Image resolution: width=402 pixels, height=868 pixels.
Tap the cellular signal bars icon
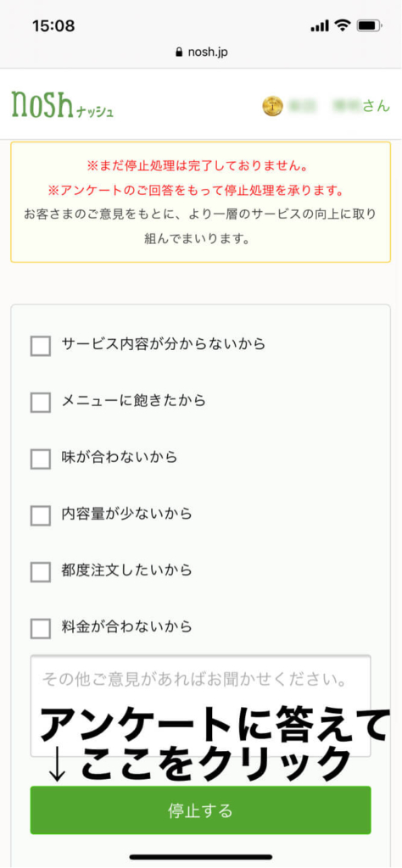coord(320,26)
